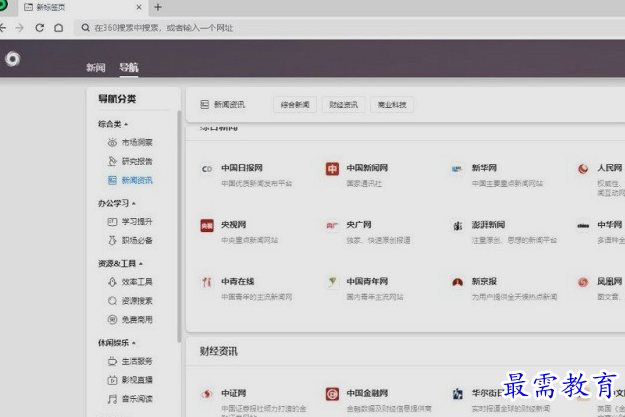Open 影视直播 in sidebar
This screenshot has width=625, height=417.
(x=130, y=380)
